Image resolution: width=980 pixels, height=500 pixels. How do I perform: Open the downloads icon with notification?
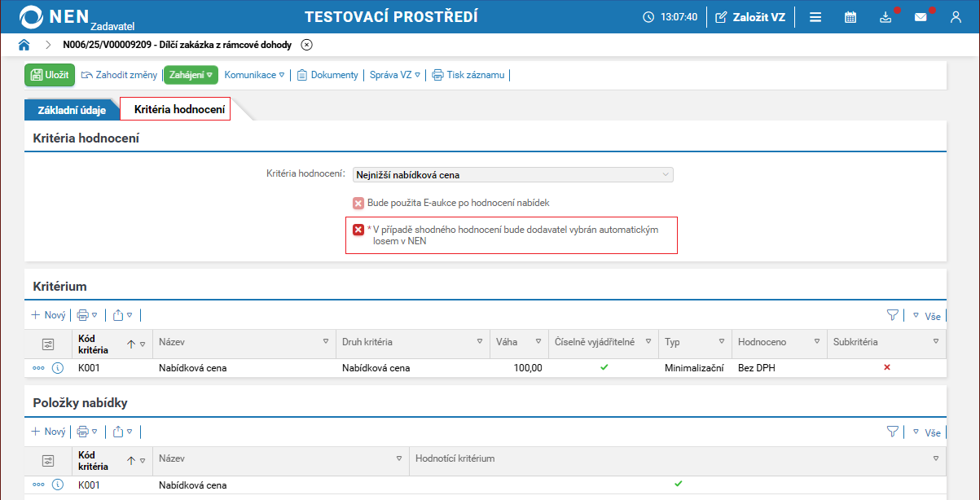pos(886,17)
